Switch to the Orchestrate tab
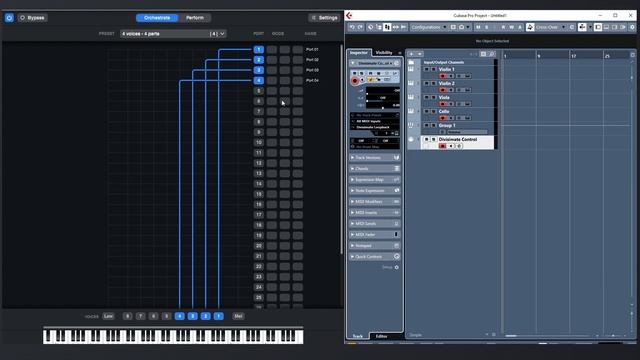Image resolution: width=640 pixels, height=360 pixels. 157,18
